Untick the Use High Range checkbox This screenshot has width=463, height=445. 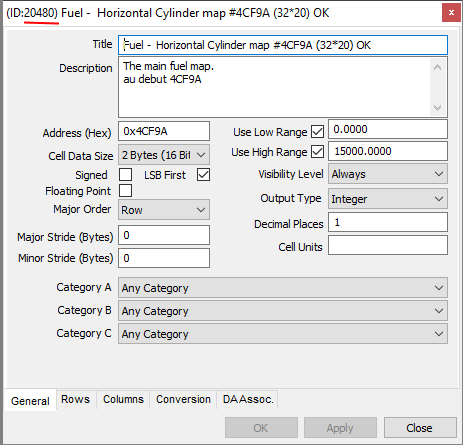pyautogui.click(x=317, y=152)
